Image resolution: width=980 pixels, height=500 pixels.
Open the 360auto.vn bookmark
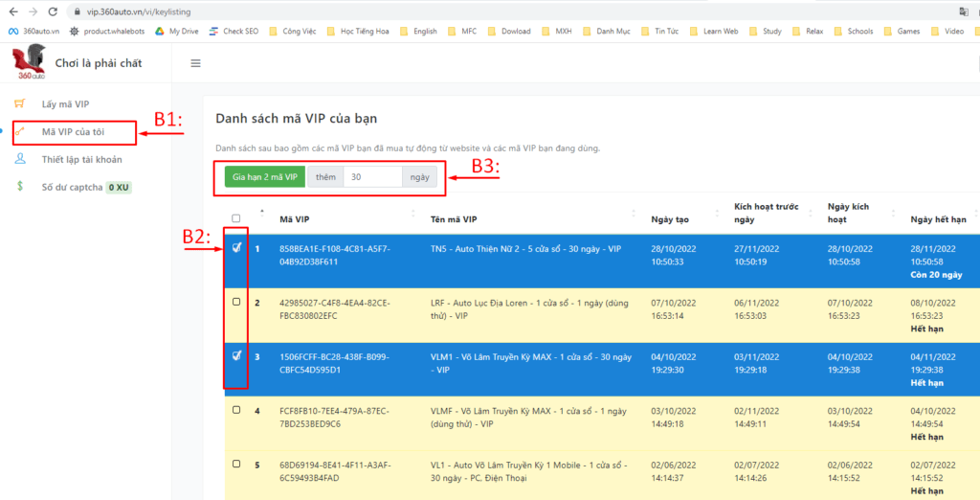(x=34, y=31)
